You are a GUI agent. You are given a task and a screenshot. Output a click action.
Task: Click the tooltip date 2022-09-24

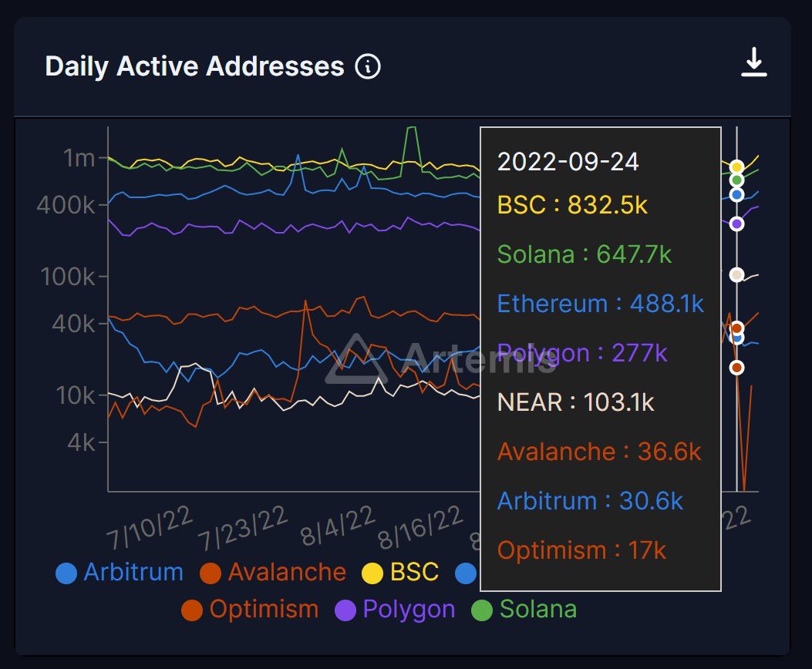click(568, 162)
